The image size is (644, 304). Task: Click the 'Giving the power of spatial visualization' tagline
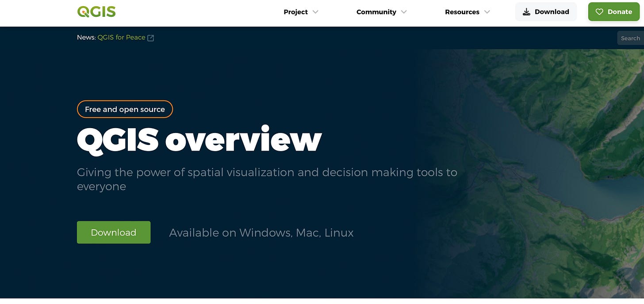click(x=267, y=179)
